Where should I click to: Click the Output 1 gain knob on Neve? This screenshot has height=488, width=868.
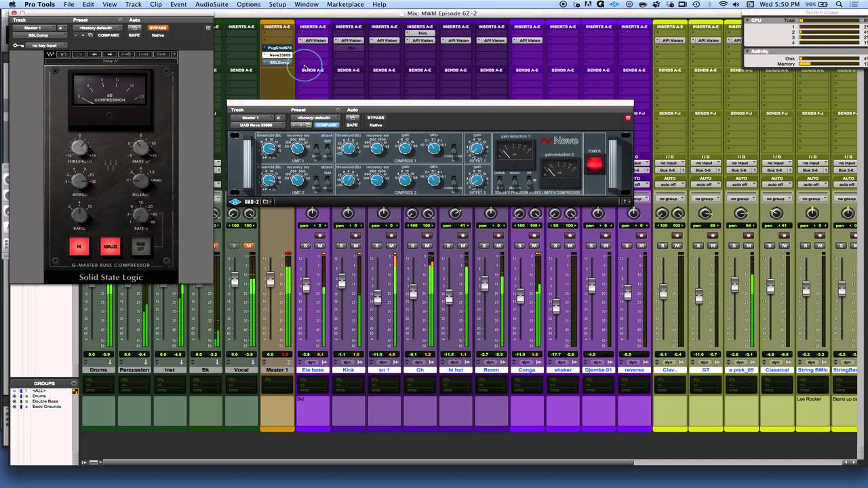477,148
